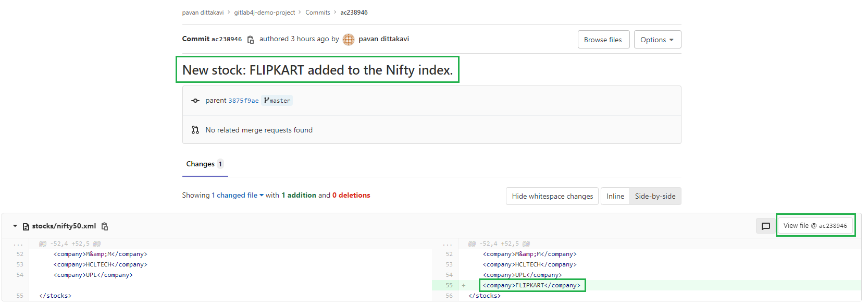Go to pavan dittakavi breadcrumb
The image size is (868, 304).
coord(203,13)
